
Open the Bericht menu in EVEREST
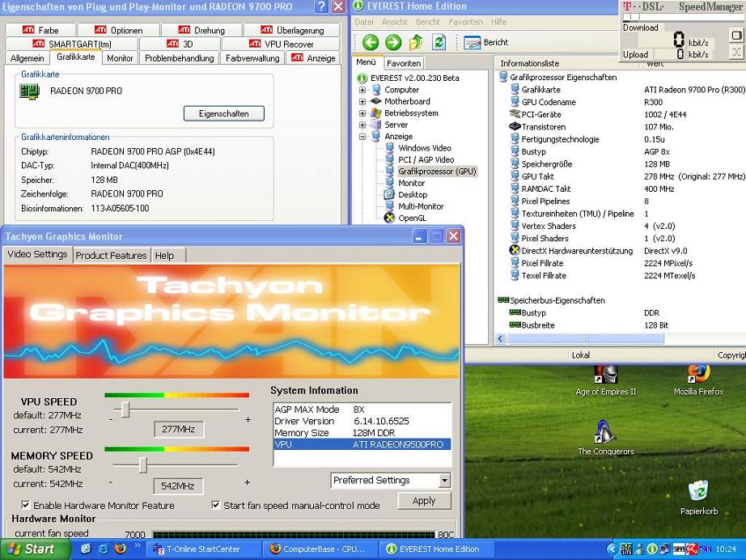428,22
